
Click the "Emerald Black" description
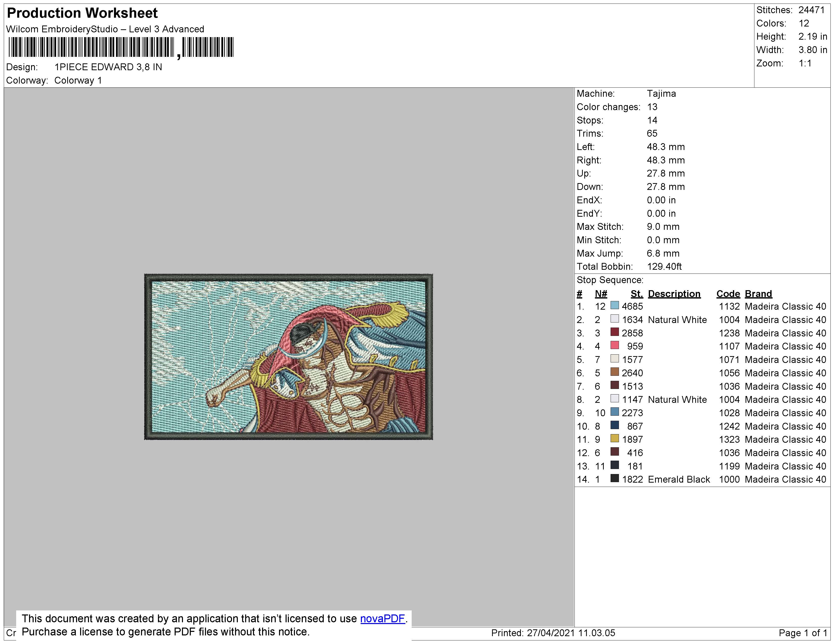click(x=679, y=479)
